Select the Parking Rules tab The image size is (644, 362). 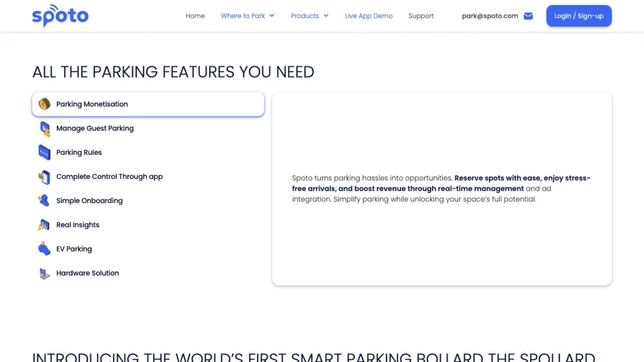pos(148,152)
